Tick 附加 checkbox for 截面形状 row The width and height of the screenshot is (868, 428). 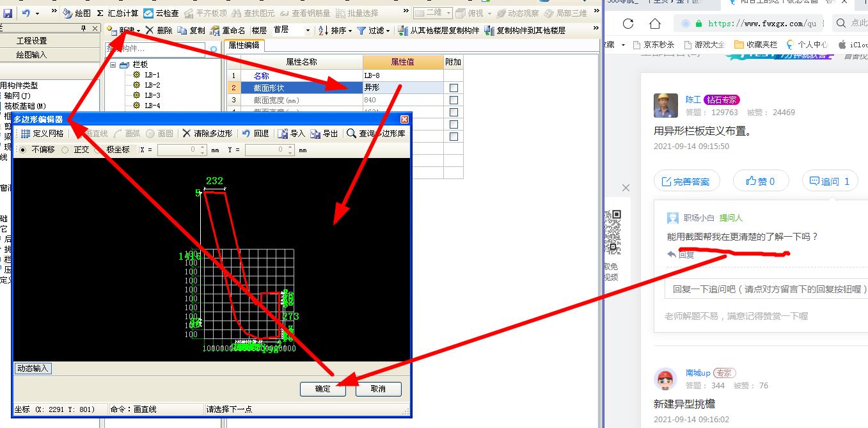454,88
